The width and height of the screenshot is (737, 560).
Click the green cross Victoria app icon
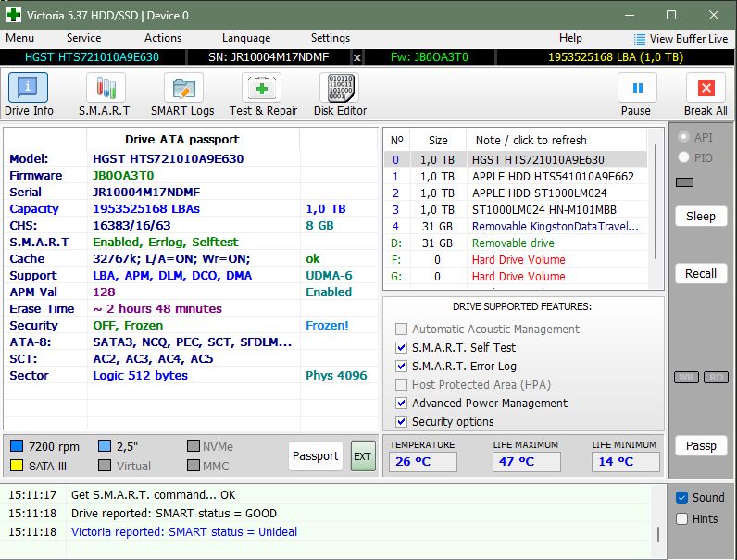pos(14,15)
